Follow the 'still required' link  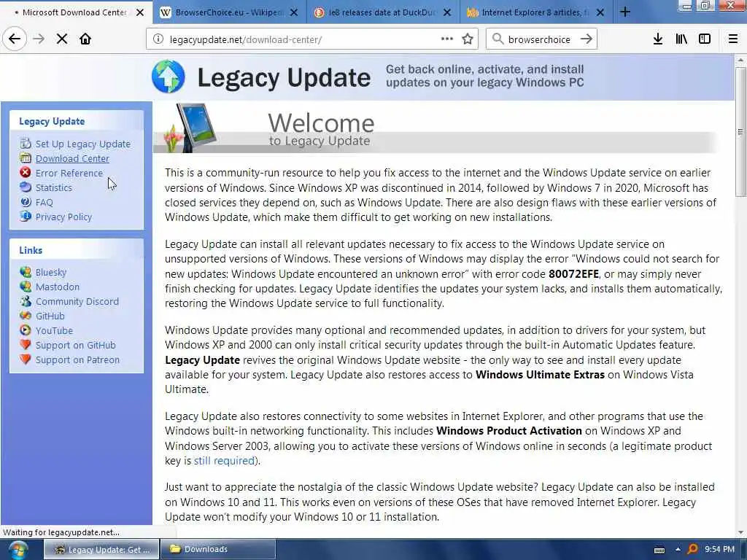224,461
